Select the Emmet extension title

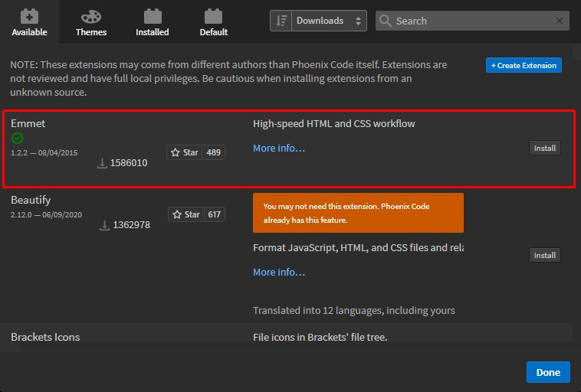point(28,123)
